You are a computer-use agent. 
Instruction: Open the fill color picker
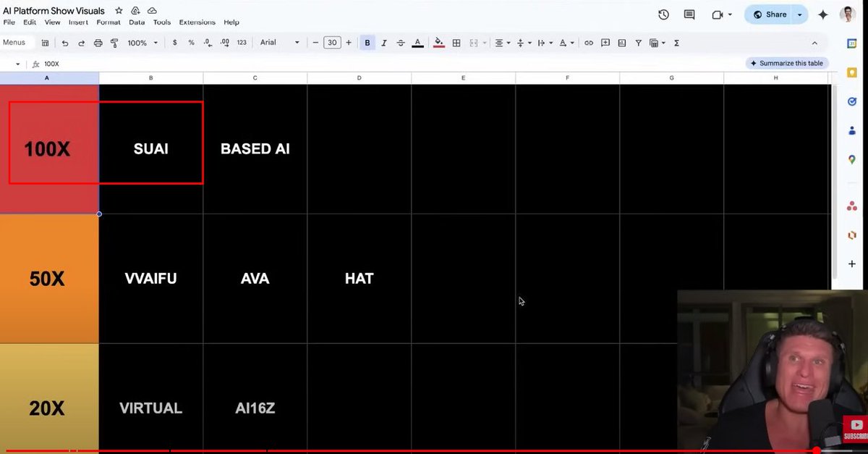point(439,43)
